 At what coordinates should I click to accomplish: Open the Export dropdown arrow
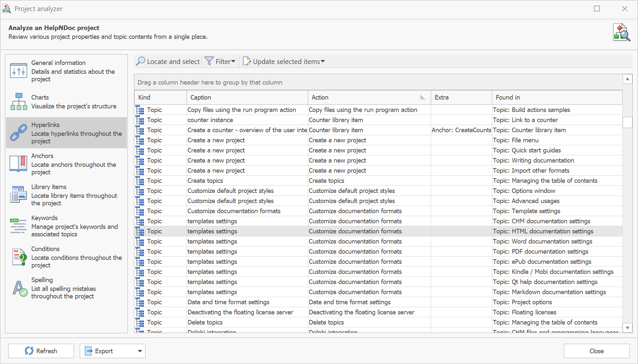click(140, 351)
